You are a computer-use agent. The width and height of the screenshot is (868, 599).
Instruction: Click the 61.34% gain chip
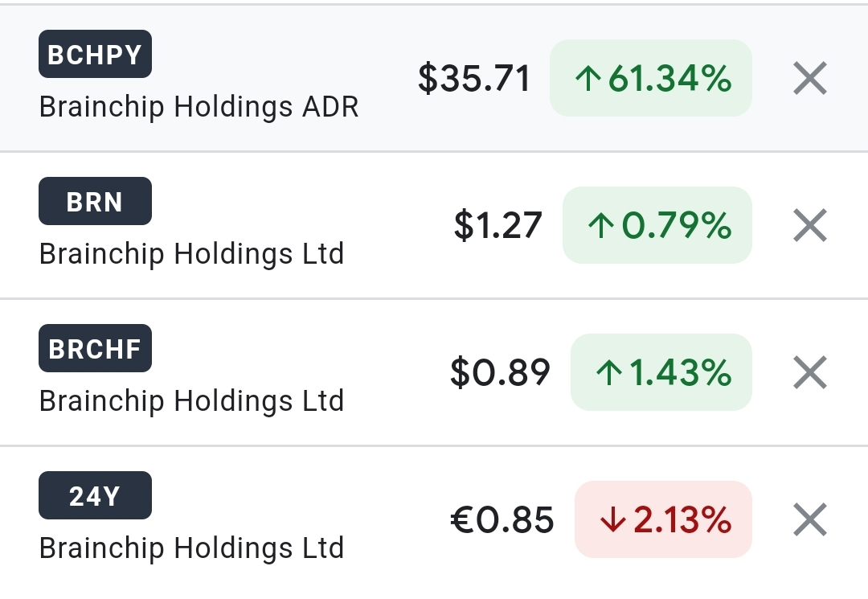coord(651,79)
